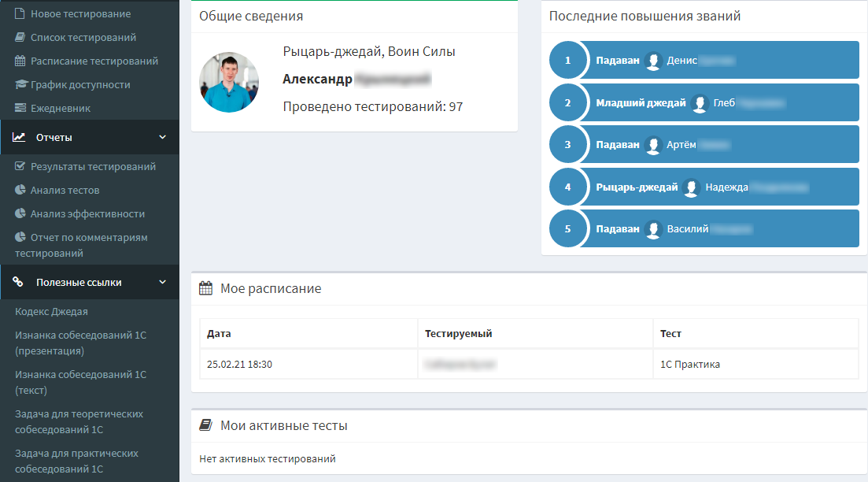This screenshot has height=482, width=868.
Task: Collapse the Полезные ссылки section chevron
Action: (163, 283)
